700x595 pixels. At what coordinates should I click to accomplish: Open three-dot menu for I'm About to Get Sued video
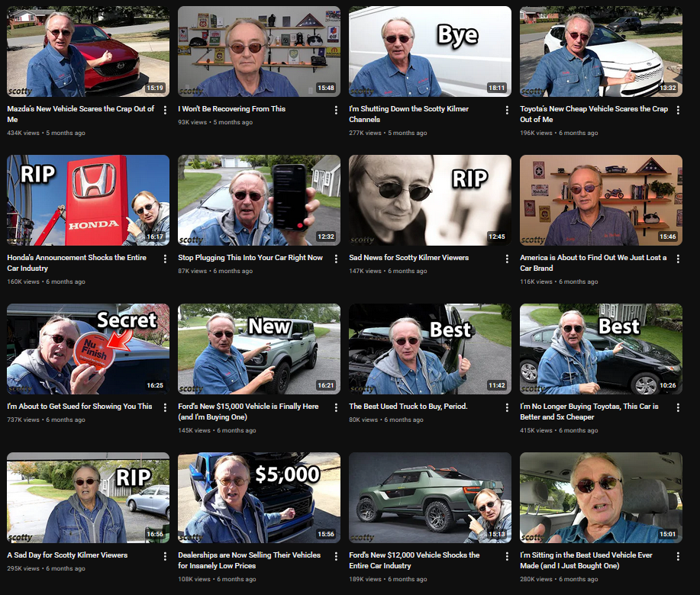pos(165,407)
